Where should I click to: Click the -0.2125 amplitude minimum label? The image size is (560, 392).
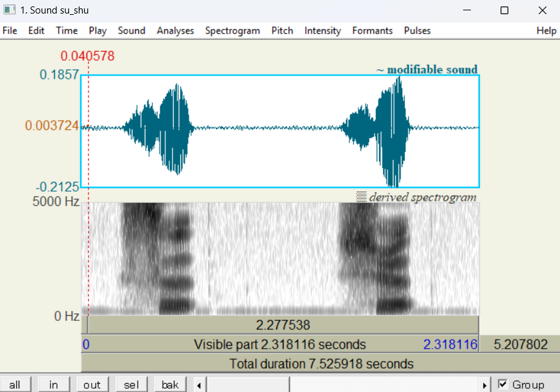pyautogui.click(x=57, y=187)
